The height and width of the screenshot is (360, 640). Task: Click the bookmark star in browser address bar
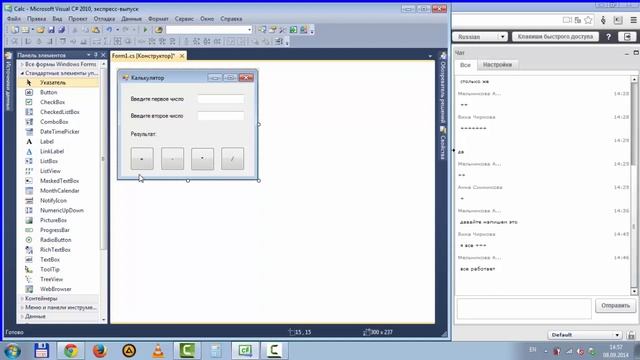pos(588,20)
